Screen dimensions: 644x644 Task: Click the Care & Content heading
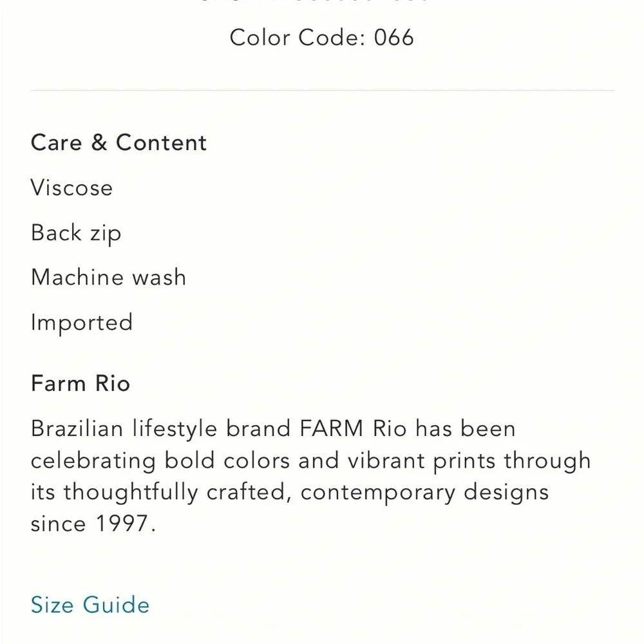[x=118, y=142]
